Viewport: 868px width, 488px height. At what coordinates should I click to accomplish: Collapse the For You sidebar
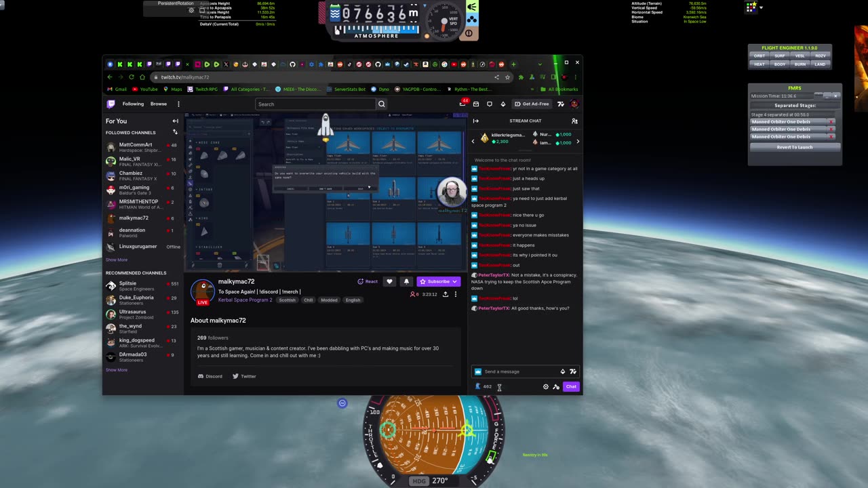click(x=175, y=121)
